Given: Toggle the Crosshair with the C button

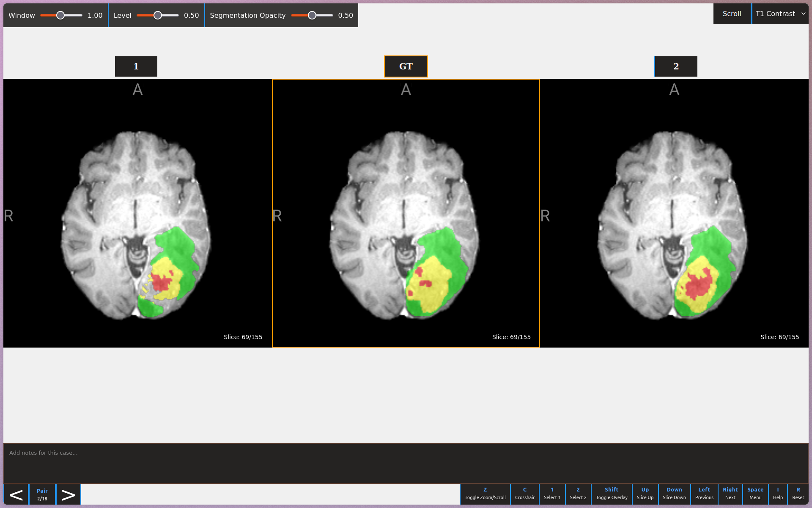Looking at the screenshot, I should tap(524, 494).
